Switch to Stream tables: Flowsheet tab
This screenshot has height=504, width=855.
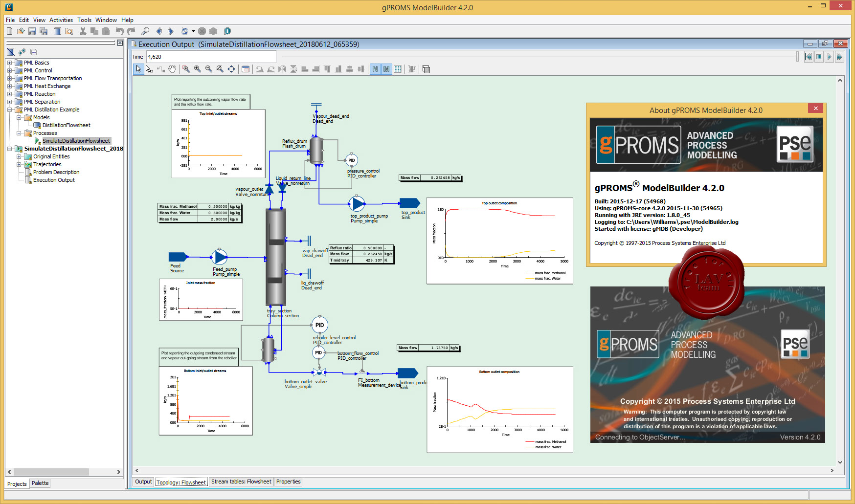pos(241,482)
